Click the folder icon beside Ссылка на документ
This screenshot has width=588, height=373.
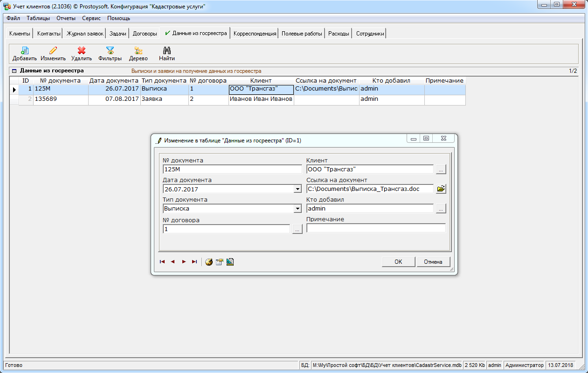click(441, 189)
